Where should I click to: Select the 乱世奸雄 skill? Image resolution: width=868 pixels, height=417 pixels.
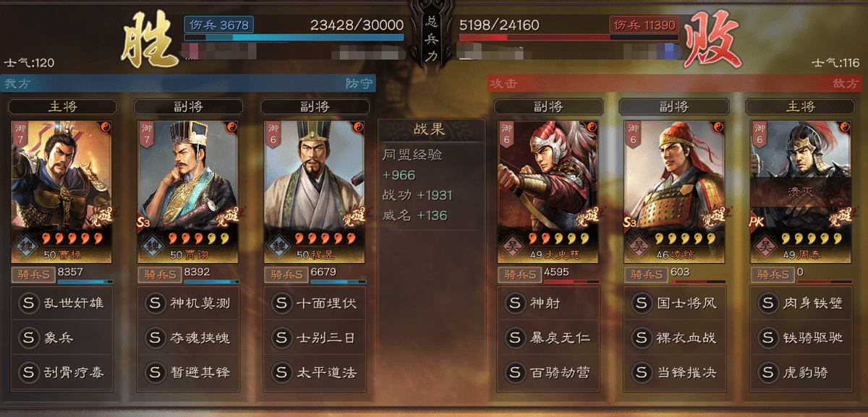point(62,303)
